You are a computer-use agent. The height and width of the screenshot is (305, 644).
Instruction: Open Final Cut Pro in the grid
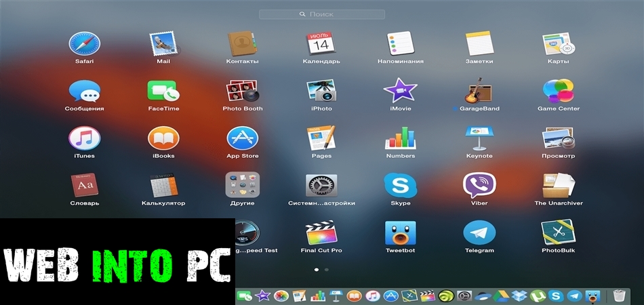click(x=321, y=232)
